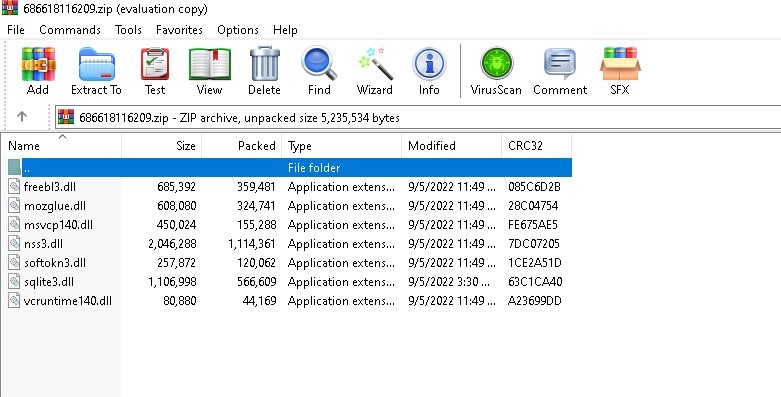The image size is (781, 397).
Task: Click the Delete trash can icon
Action: click(x=264, y=64)
